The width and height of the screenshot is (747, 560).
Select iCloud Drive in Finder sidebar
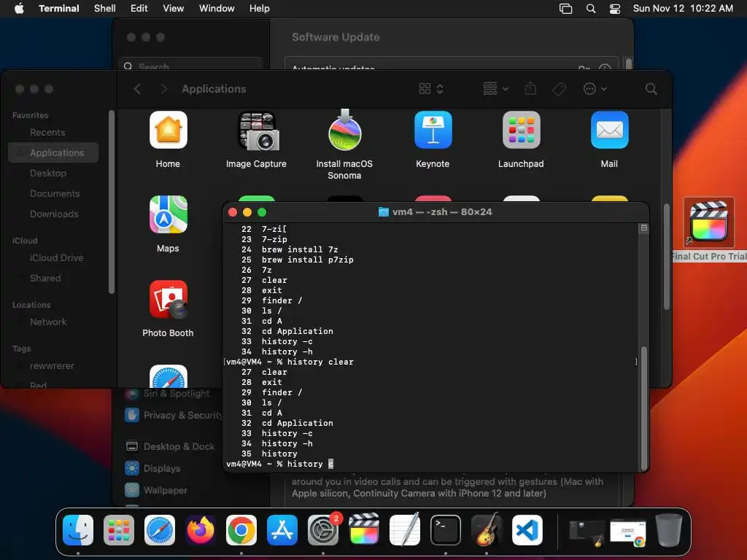[x=56, y=257]
